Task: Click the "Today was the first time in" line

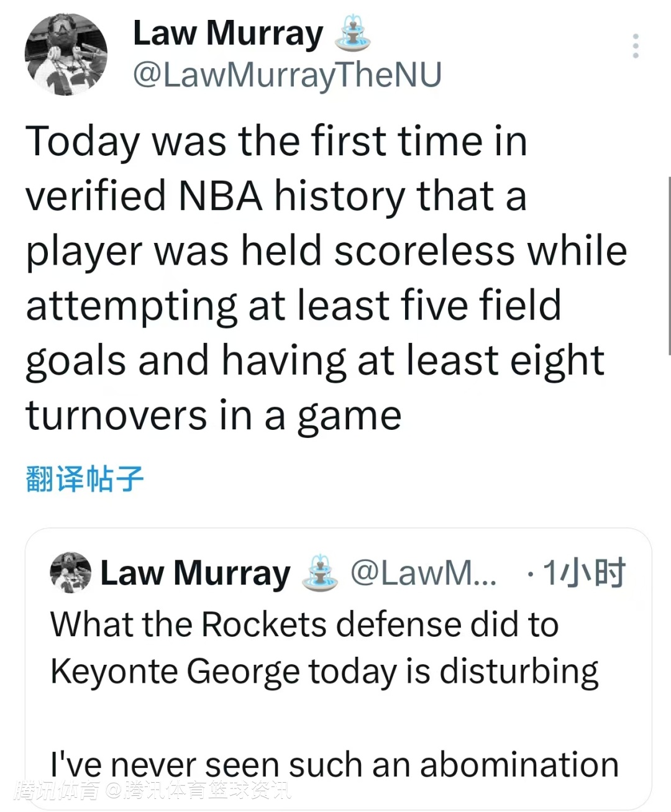Action: coord(276,141)
